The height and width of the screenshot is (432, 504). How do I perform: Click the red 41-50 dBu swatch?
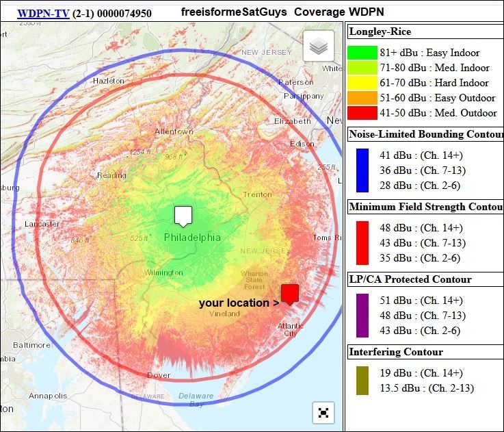click(x=362, y=113)
